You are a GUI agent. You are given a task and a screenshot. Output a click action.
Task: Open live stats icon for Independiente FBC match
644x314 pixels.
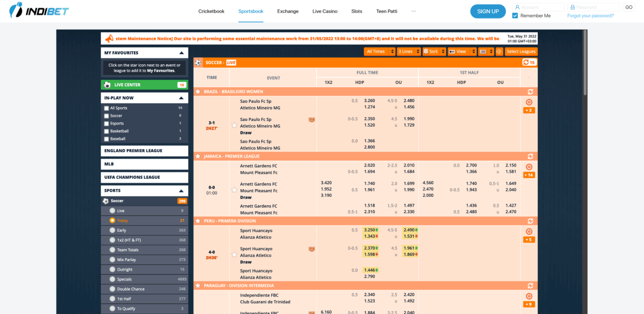point(529,296)
